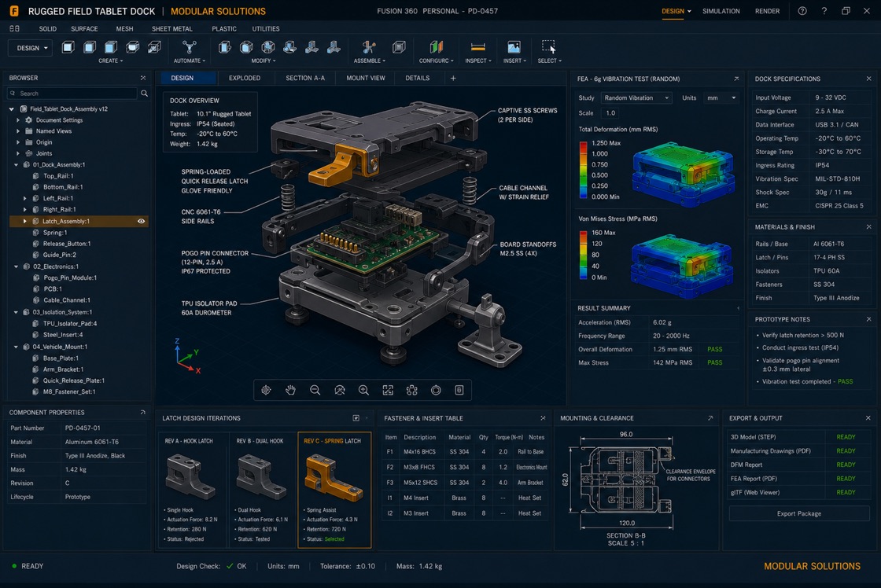Screen dimensions: 881x588
Task: Click the Scale value field 1.0
Action: pos(610,113)
